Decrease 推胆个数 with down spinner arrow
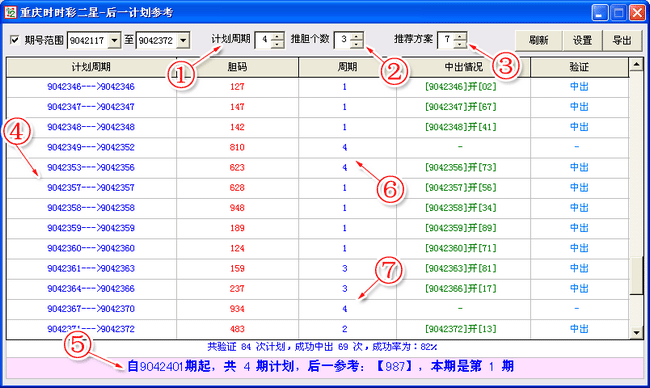This screenshot has width=650, height=388. click(x=357, y=44)
